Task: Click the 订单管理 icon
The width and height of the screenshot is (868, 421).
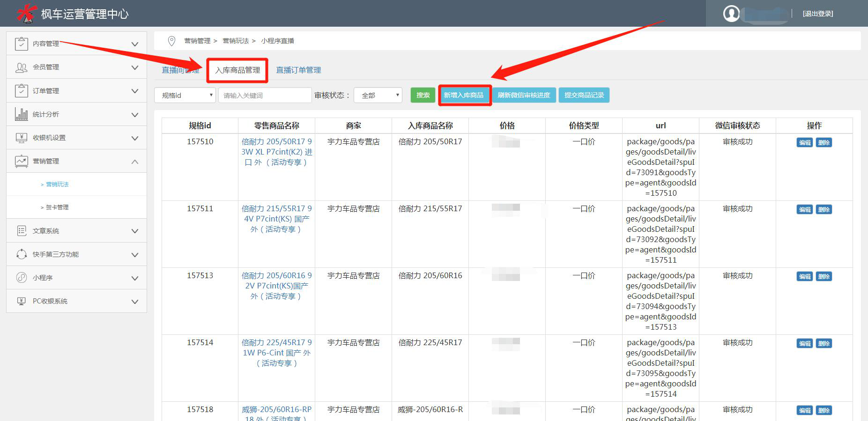Action: coord(21,90)
